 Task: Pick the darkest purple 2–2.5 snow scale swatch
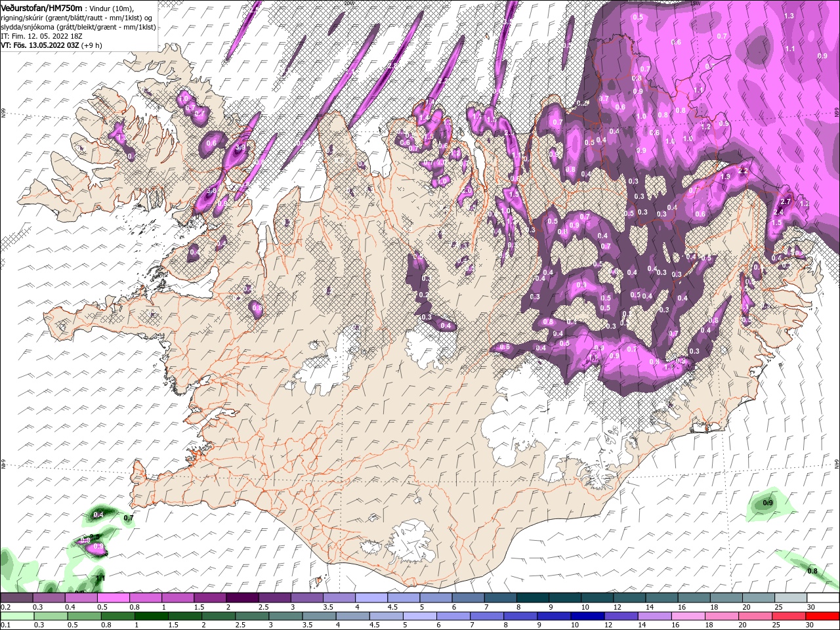pyautogui.click(x=241, y=598)
